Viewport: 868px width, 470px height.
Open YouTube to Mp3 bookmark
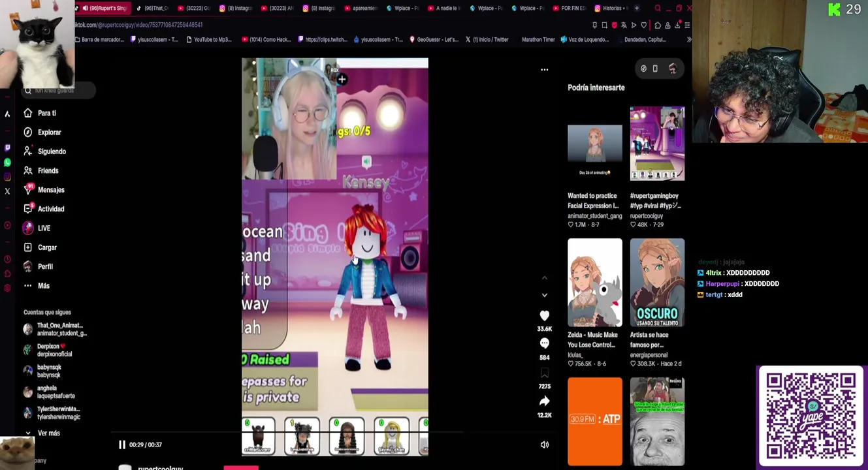click(209, 40)
